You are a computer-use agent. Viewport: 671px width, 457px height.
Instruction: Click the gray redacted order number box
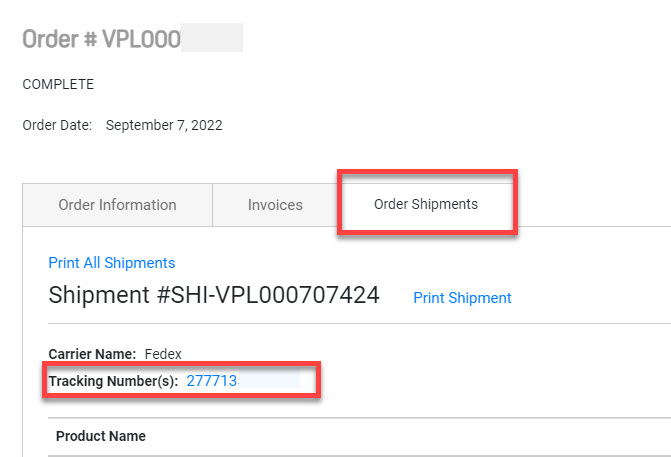[213, 39]
